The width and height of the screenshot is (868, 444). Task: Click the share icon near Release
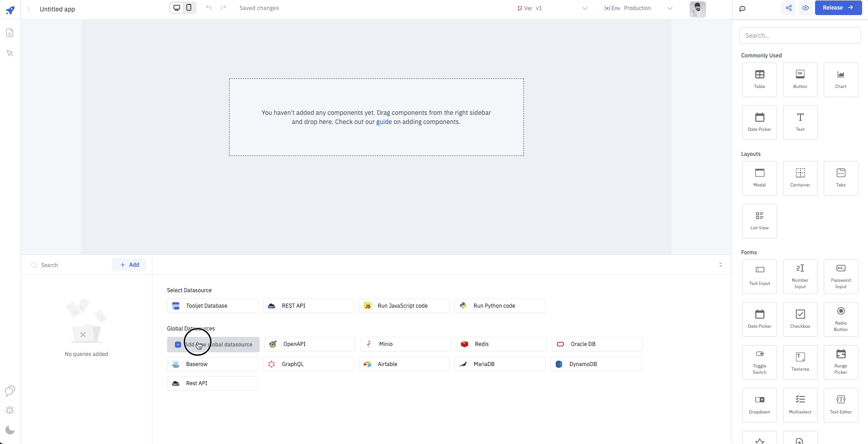pos(789,8)
